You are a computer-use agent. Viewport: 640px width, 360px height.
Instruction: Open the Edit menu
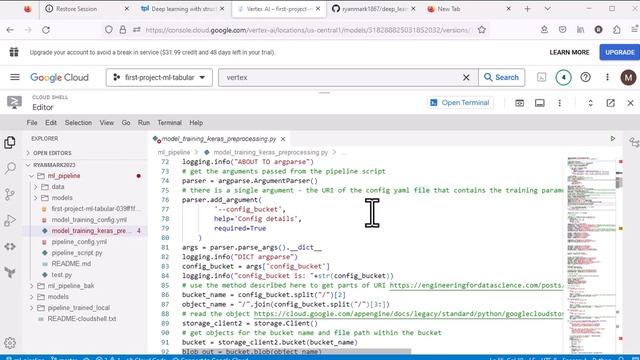pos(51,122)
